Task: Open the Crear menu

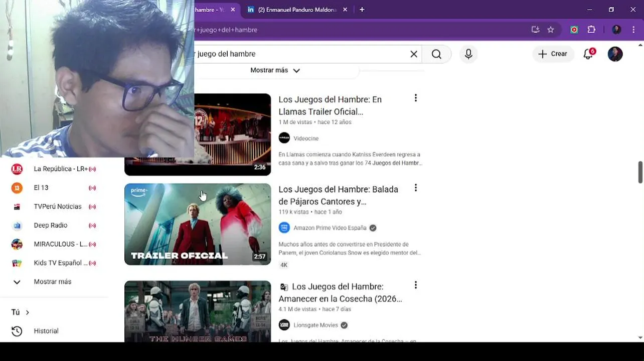Action: tap(553, 54)
